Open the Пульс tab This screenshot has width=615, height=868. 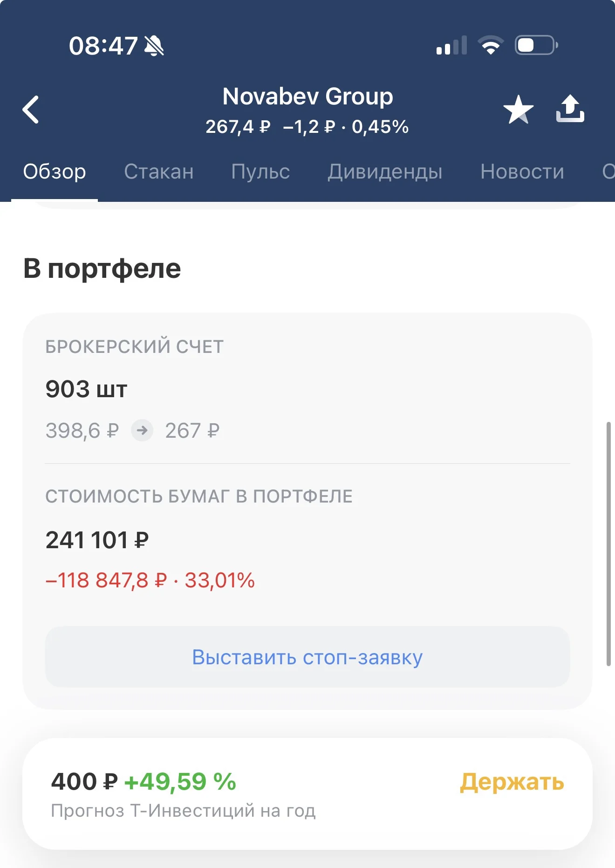pyautogui.click(x=260, y=172)
